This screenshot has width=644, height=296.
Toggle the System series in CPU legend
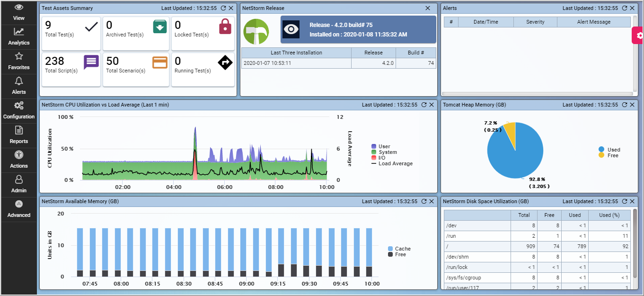(384, 152)
